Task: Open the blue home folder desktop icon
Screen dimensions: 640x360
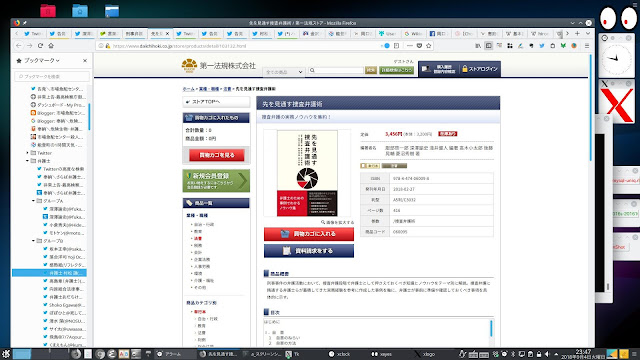Action: [x=80, y=10]
